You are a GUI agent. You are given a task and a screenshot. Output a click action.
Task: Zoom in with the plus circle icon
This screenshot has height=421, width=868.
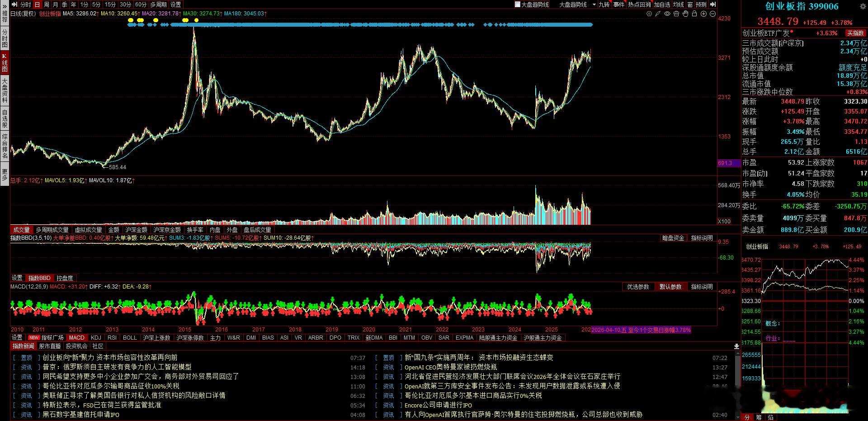coord(703,14)
